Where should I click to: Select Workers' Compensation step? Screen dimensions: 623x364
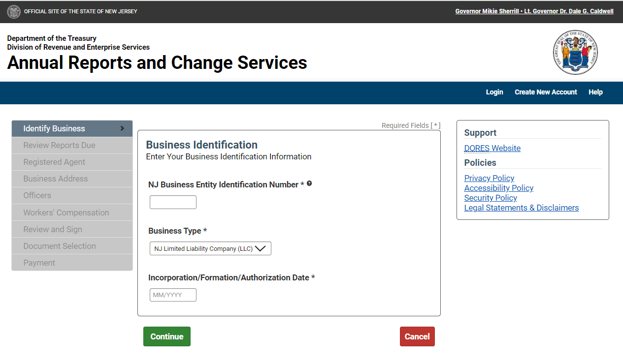tap(72, 212)
